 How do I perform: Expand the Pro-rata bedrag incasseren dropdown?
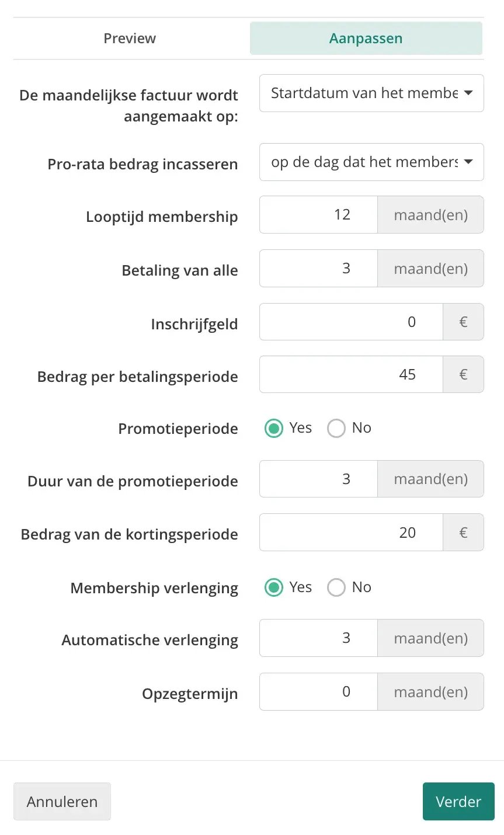click(371, 162)
